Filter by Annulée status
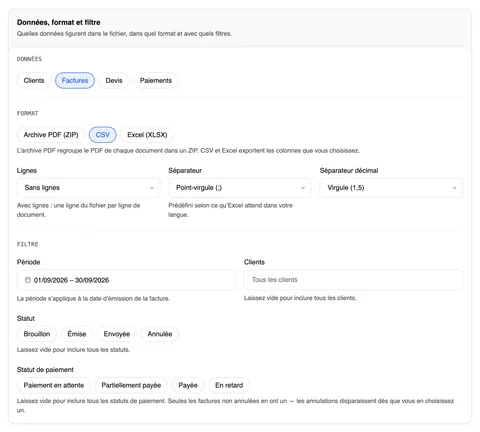The width and height of the screenshot is (480, 432). click(160, 334)
